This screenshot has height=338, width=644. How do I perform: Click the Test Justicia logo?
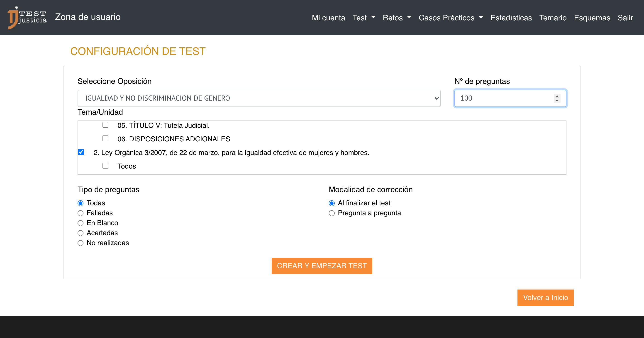pos(27,17)
